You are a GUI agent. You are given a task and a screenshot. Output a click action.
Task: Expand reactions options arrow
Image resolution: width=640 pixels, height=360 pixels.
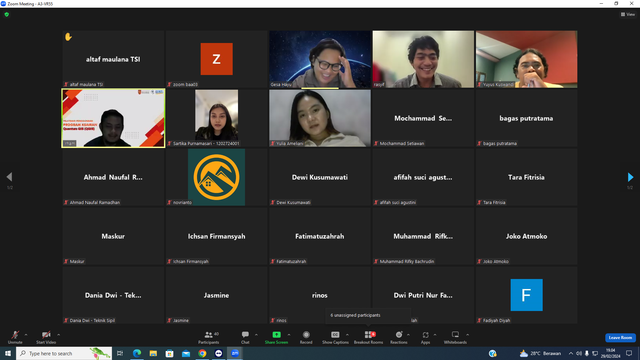[x=409, y=335]
